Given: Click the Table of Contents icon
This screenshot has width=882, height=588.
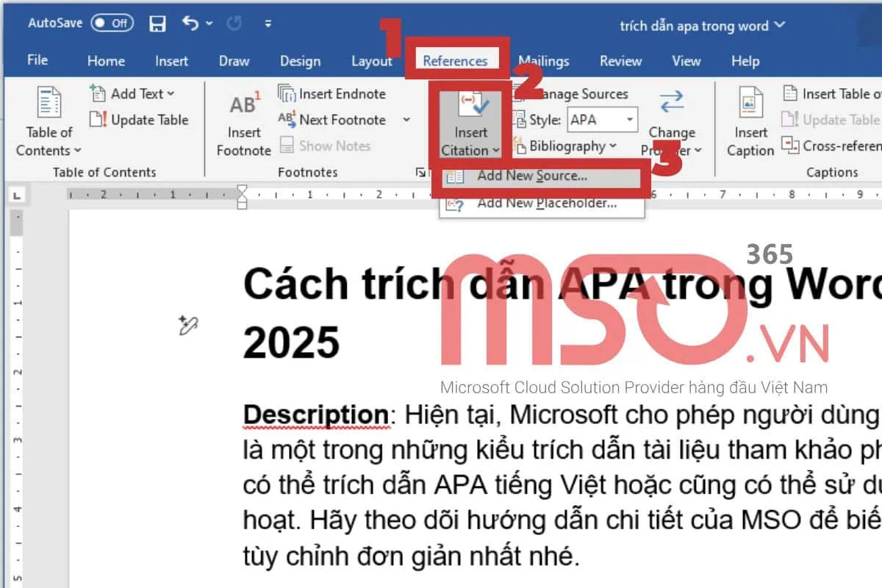Looking at the screenshot, I should [49, 103].
